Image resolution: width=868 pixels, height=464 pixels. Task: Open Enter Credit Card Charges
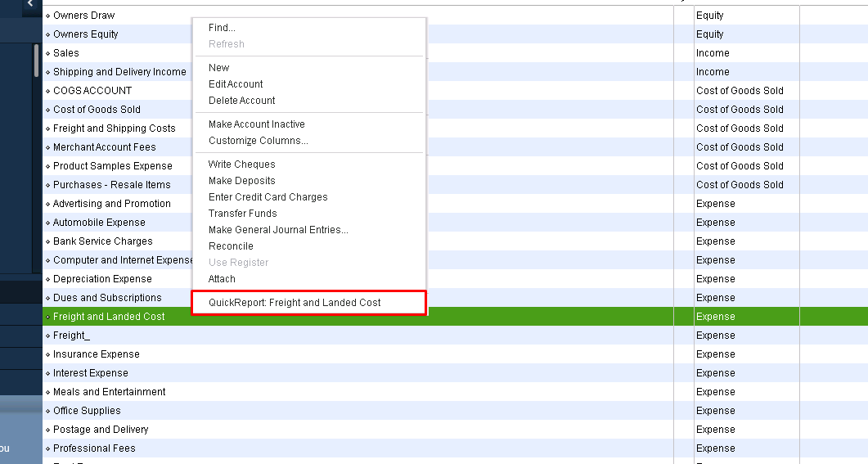coord(268,197)
